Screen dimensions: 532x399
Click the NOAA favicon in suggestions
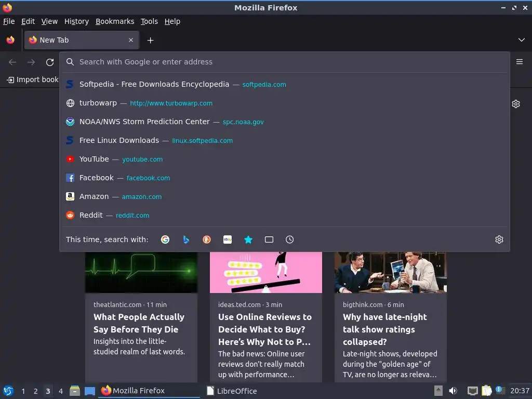click(70, 122)
